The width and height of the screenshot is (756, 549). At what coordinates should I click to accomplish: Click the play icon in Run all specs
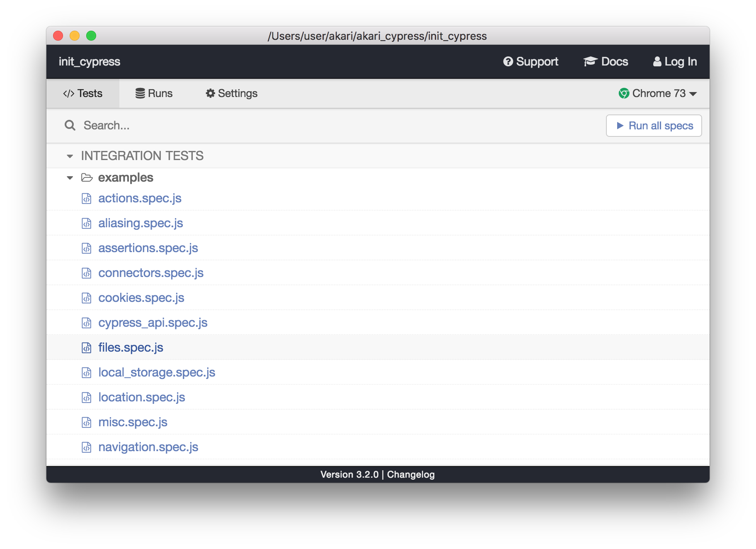pos(620,126)
